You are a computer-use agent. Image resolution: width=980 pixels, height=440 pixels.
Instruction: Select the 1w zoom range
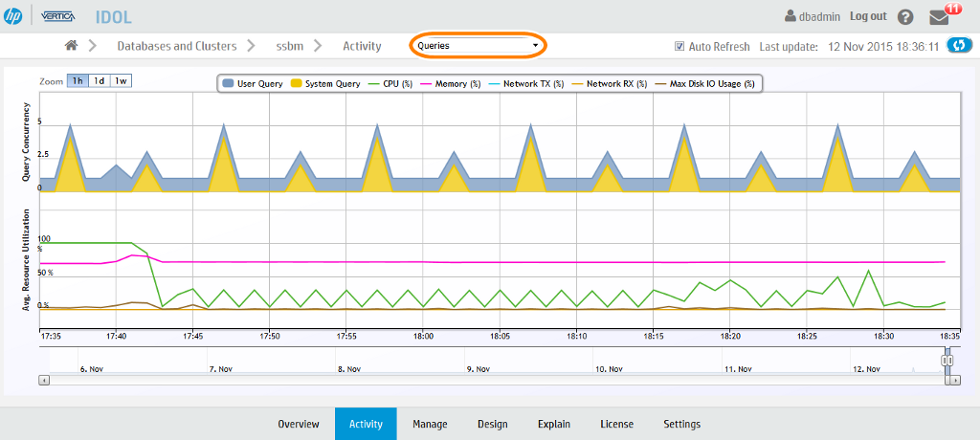pos(121,81)
